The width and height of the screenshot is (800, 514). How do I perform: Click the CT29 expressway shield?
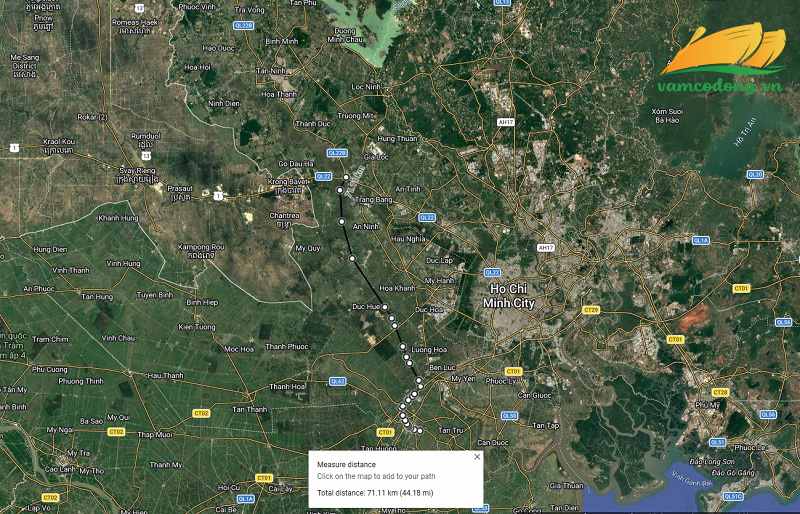click(591, 310)
